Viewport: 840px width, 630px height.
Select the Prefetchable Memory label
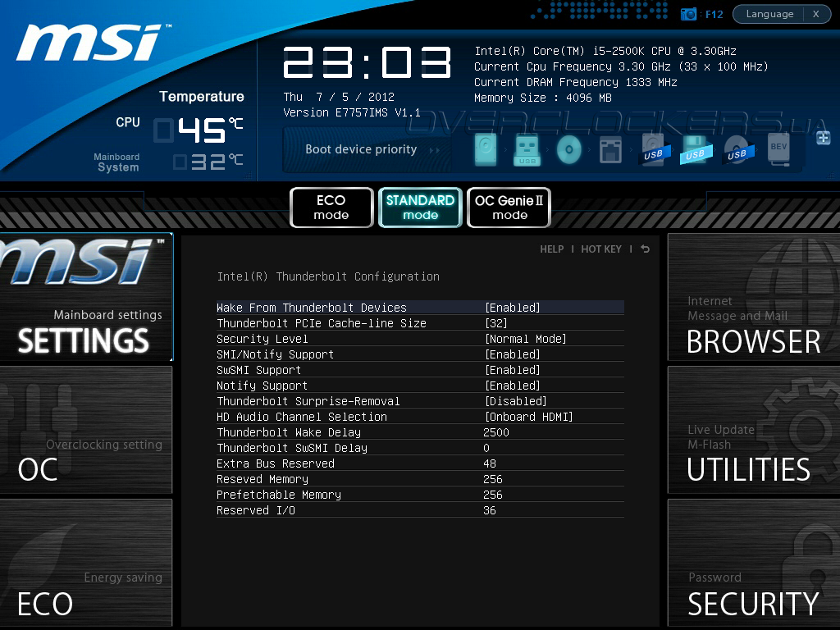pyautogui.click(x=279, y=495)
